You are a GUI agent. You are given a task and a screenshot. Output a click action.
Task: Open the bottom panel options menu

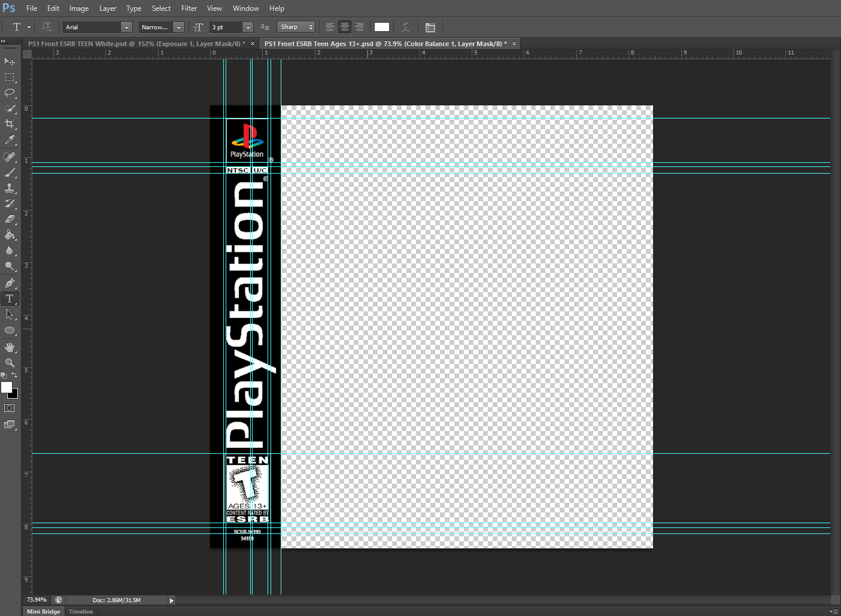click(834, 611)
